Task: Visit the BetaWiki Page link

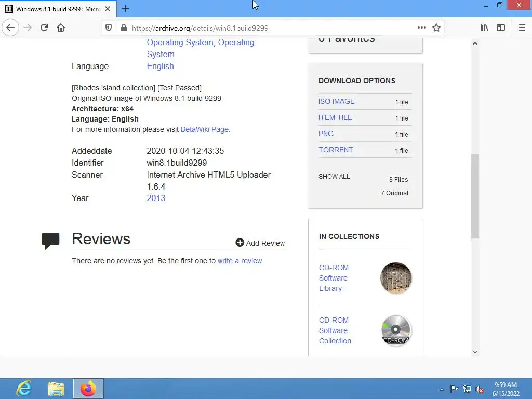Action: [205, 129]
